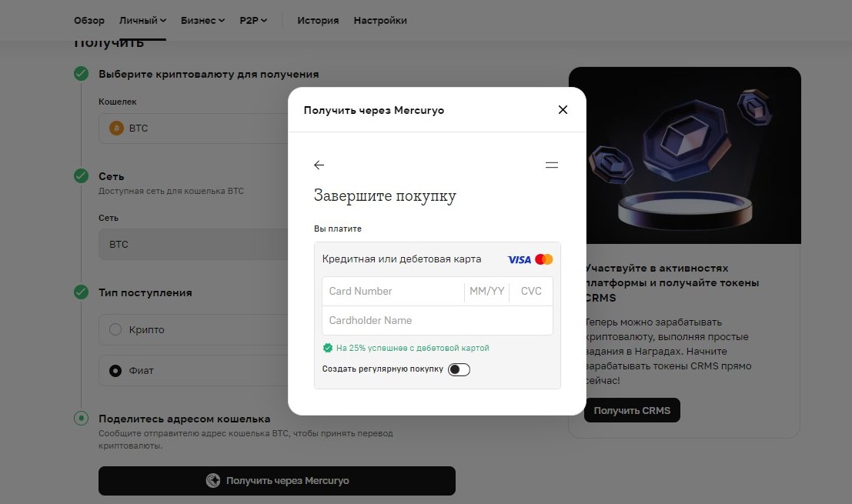852x504 pixels.
Task: Click the green verified badge icon
Action: 327,348
